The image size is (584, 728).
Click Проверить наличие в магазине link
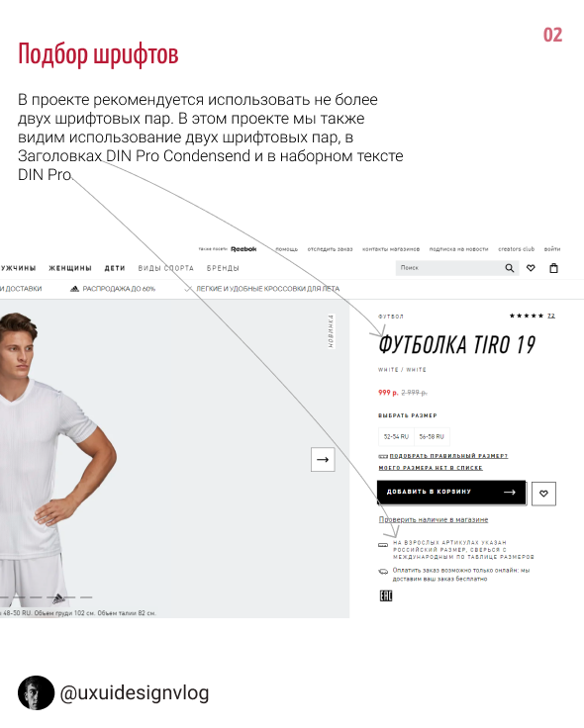(x=434, y=519)
